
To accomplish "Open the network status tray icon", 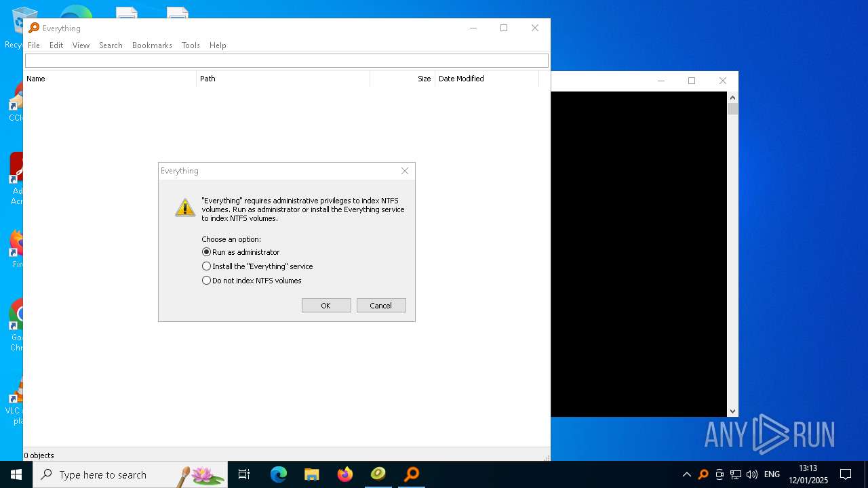I will [x=736, y=474].
